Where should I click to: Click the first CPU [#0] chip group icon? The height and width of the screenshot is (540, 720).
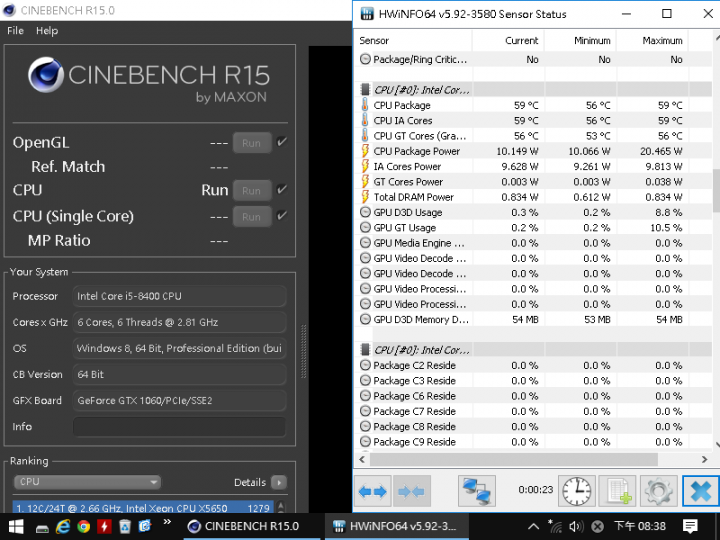tap(365, 90)
